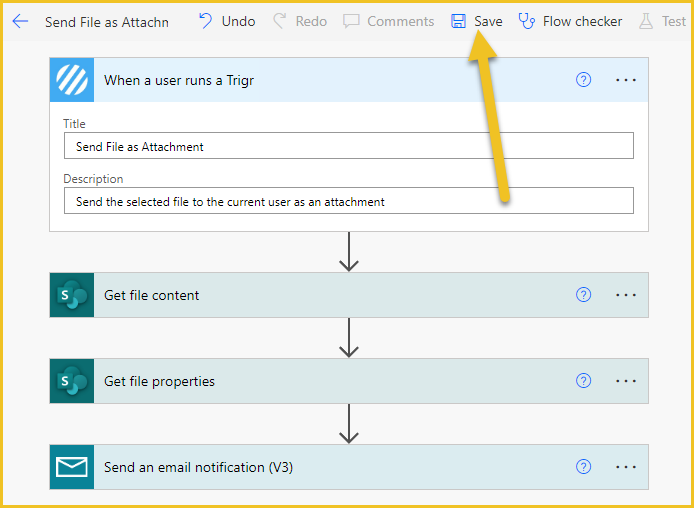Screen dimensions: 694x508
Task: Click the Undo arrow icon
Action: pos(205,21)
